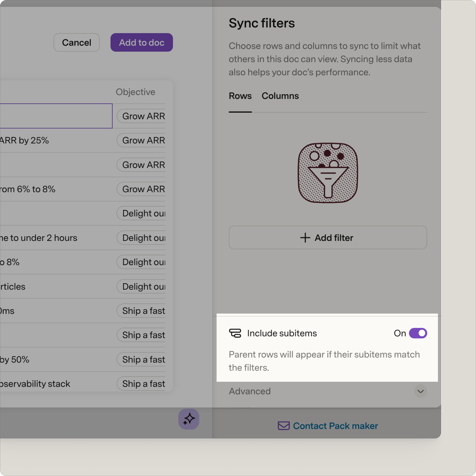Click the envelope icon beside Contact Pack maker
The width and height of the screenshot is (476, 476).
pyautogui.click(x=283, y=426)
